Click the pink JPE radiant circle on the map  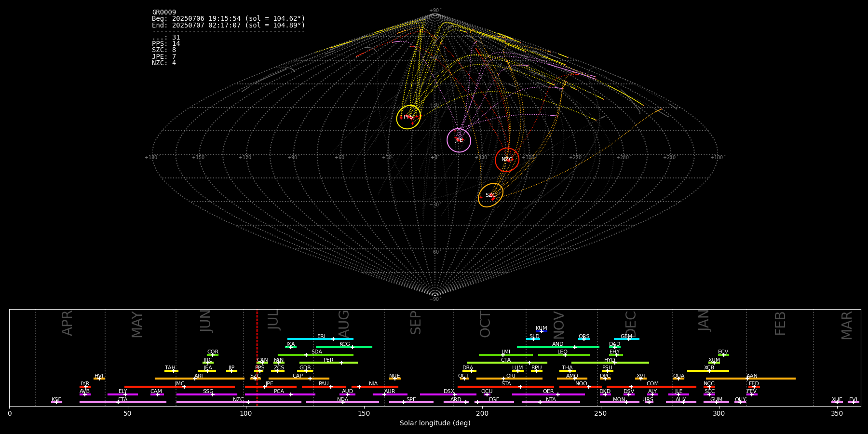click(459, 140)
